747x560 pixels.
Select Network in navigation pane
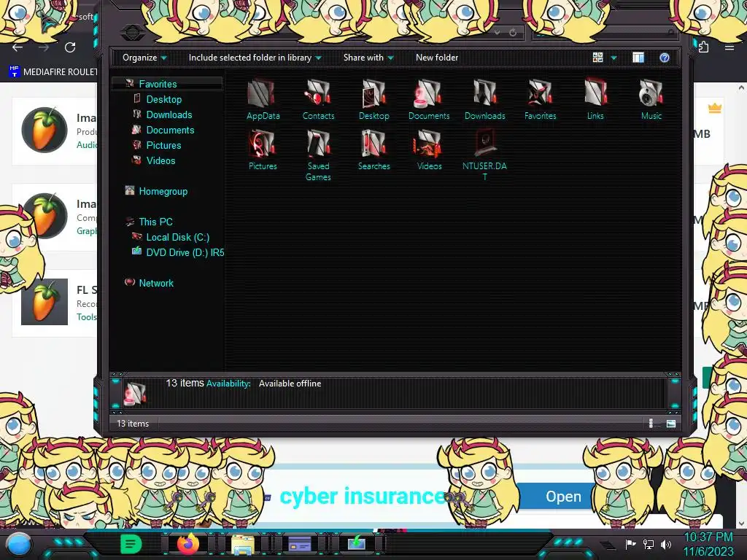click(156, 283)
